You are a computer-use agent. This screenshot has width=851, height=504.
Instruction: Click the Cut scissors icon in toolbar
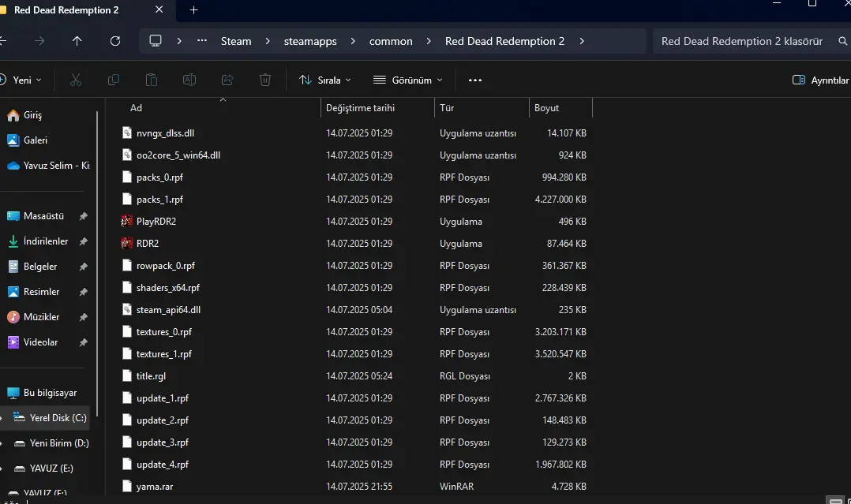pos(76,80)
